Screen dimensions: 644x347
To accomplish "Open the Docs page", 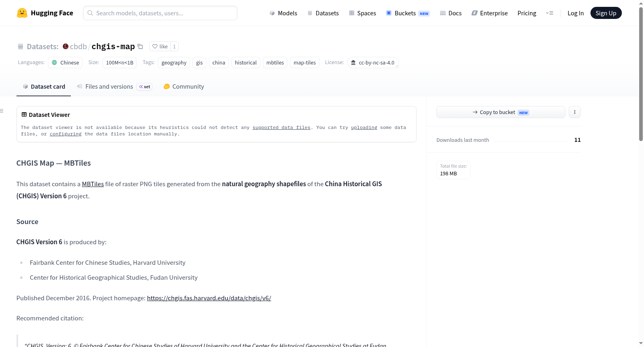I will 451,13.
